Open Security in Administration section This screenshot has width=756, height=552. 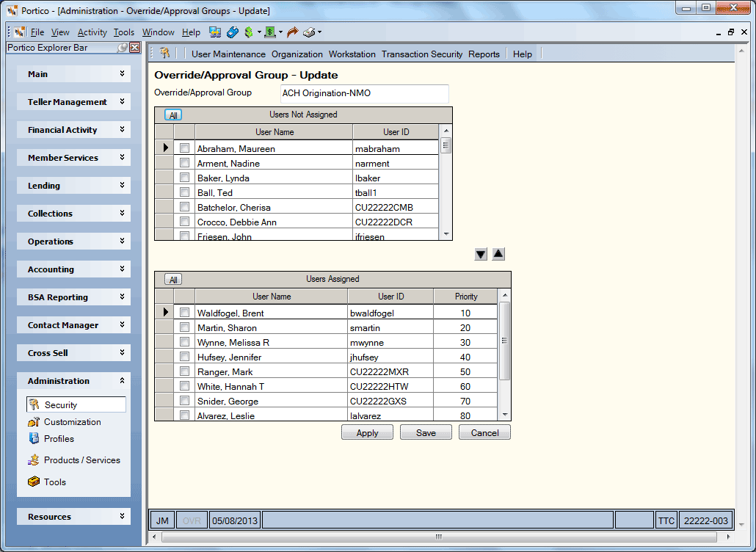(x=76, y=404)
